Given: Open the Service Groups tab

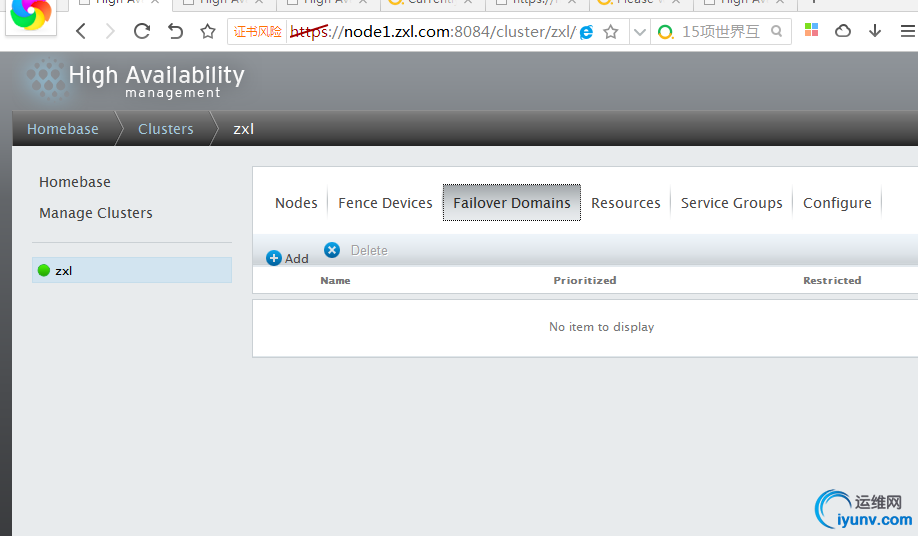Looking at the screenshot, I should (x=732, y=203).
